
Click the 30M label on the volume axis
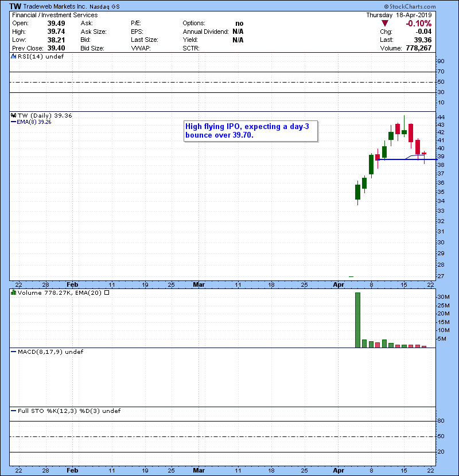(x=444, y=297)
